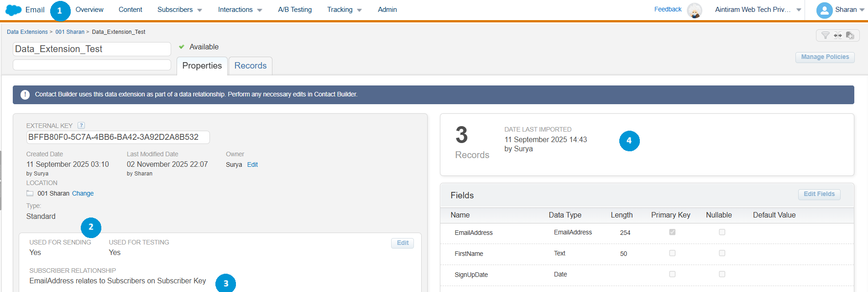The image size is (868, 292).
Task: Open the External Key help question mark
Action: [x=81, y=125]
